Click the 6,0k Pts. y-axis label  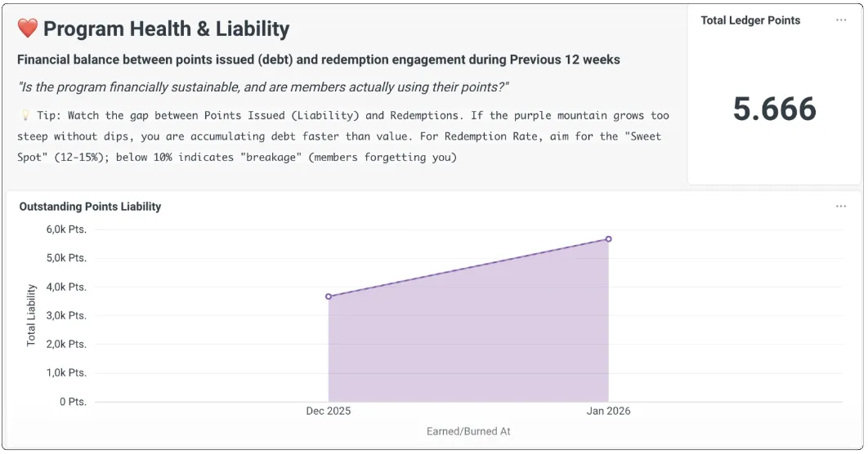pyautogui.click(x=66, y=229)
